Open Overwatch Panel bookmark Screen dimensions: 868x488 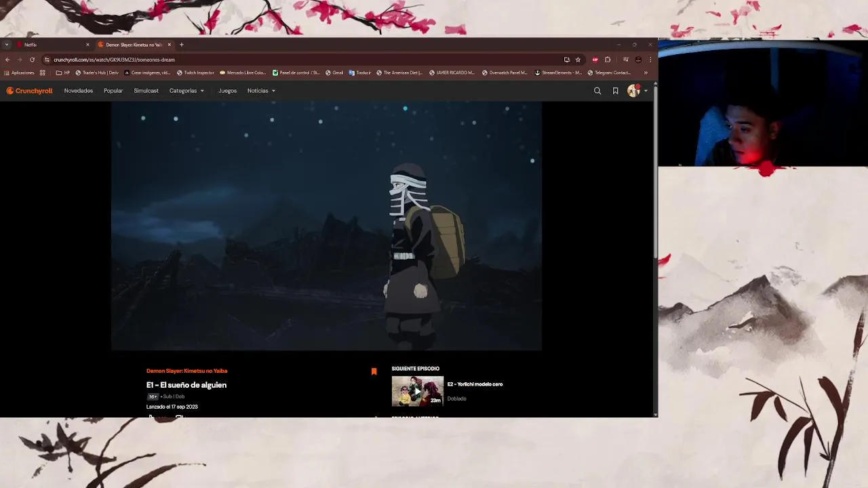[505, 73]
